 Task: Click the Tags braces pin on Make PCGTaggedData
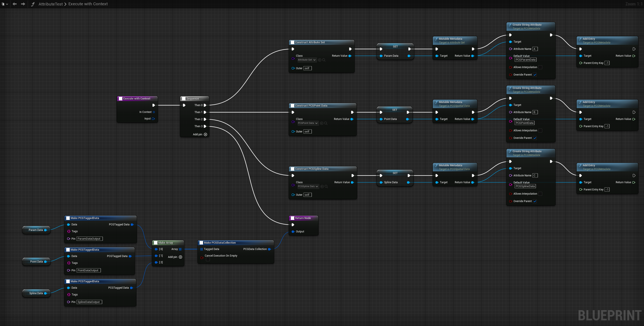(x=69, y=231)
